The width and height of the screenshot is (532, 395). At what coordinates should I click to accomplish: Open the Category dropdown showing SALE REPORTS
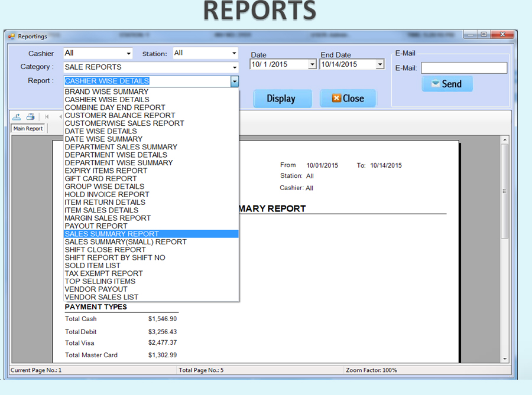click(x=234, y=67)
